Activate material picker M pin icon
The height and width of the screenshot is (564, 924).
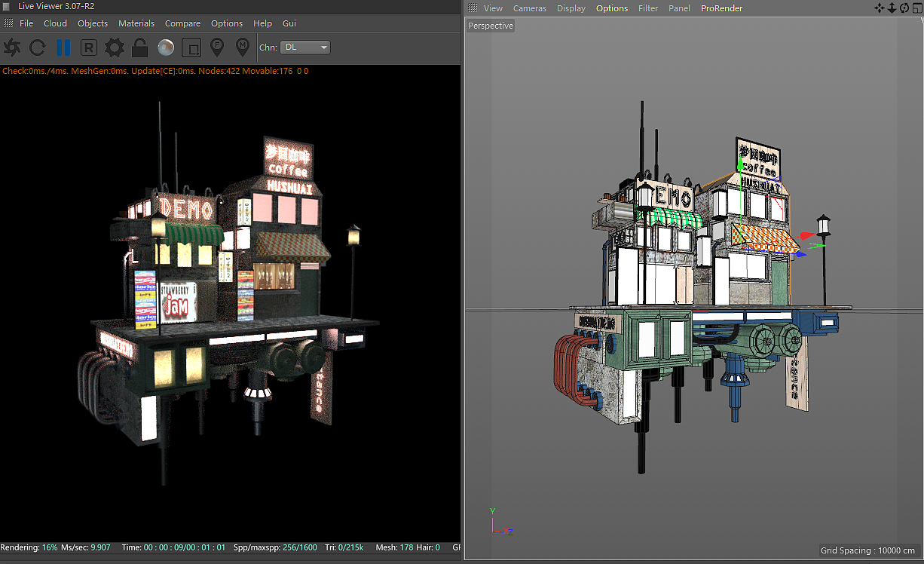(x=242, y=48)
